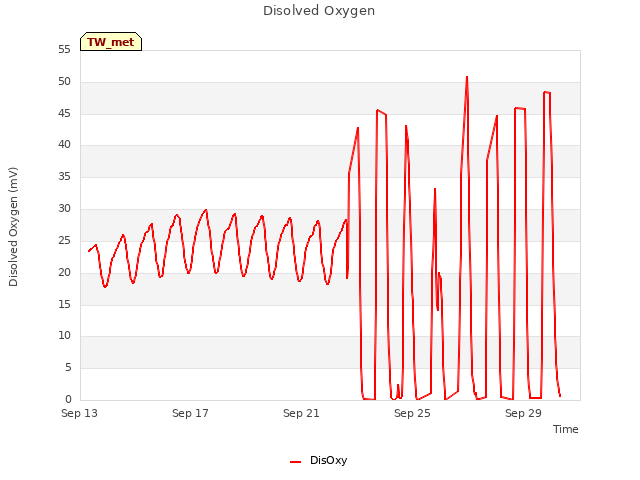Viewport: 640px width, 480px height.
Task: Click the Disolved Oxygen (mV) axis label
Action: [x=13, y=227]
